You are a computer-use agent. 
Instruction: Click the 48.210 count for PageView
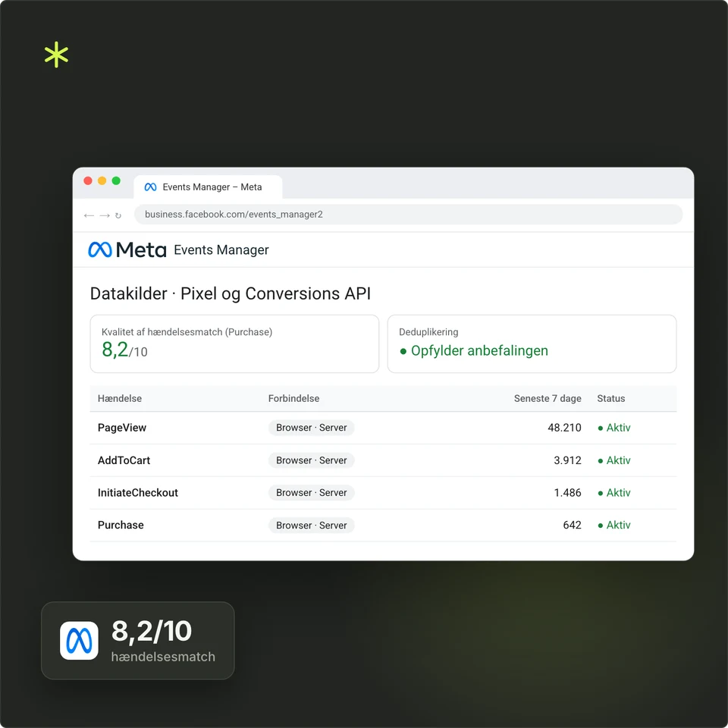pos(564,428)
